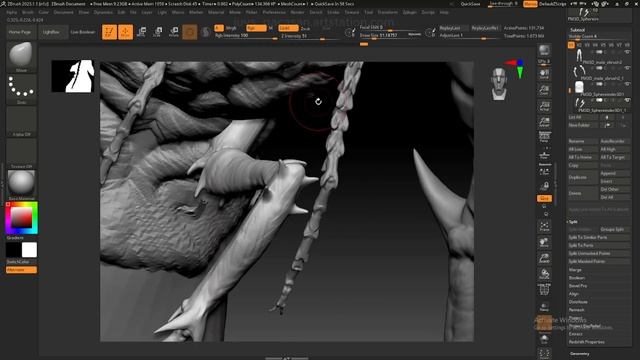Select the white secondary color swatch
640x360 pixels.
29,250
